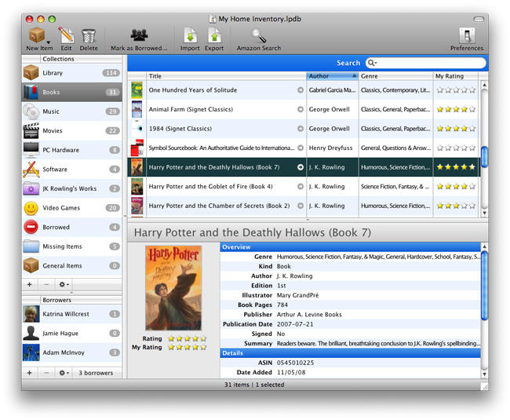This screenshot has width=510, height=420.
Task: Expand the search field magnifier dropdown
Action: [x=372, y=63]
